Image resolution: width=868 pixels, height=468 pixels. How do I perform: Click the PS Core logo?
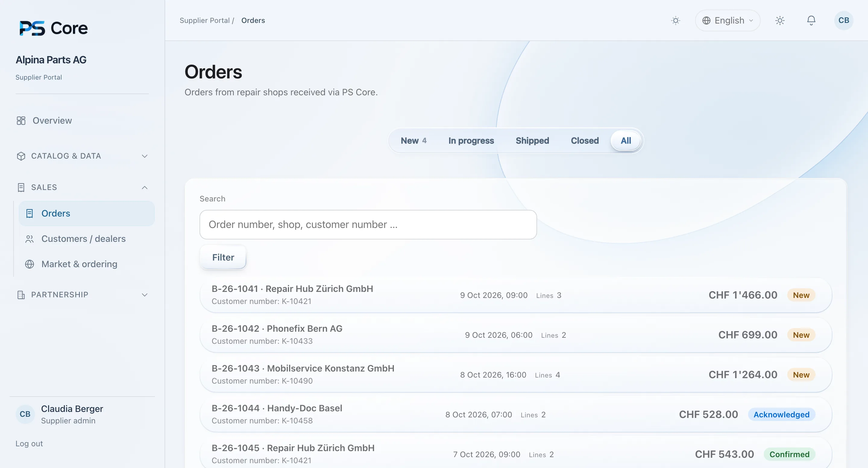tap(54, 28)
